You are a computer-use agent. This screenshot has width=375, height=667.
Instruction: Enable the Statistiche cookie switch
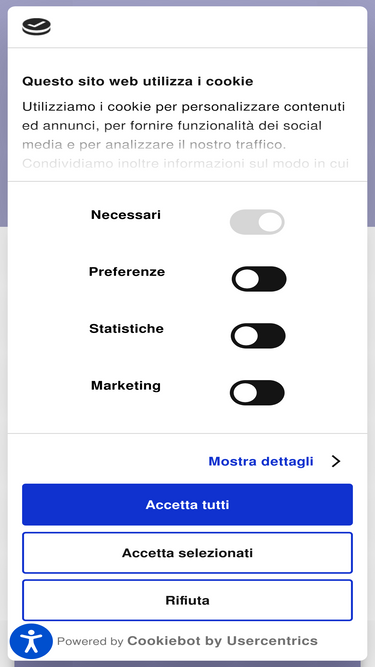point(258,336)
